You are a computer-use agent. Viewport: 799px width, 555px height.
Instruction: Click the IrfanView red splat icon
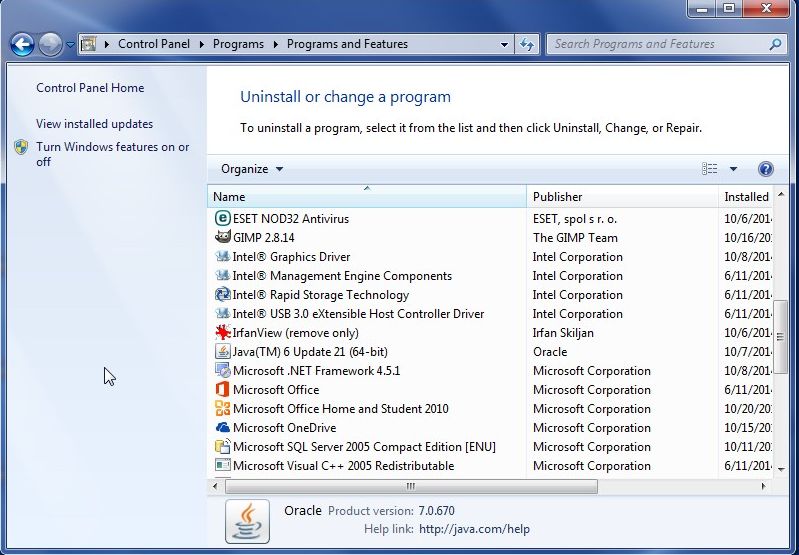pos(222,333)
